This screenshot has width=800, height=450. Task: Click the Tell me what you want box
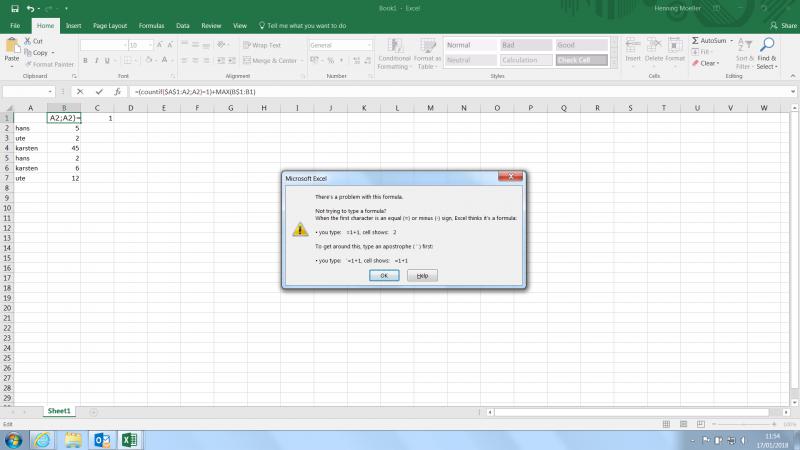coord(303,26)
